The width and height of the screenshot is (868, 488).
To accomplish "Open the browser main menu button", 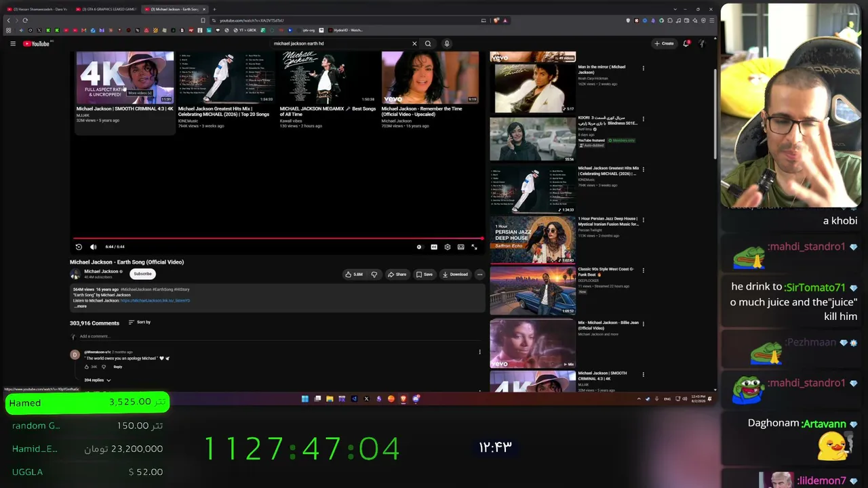I will [711, 20].
